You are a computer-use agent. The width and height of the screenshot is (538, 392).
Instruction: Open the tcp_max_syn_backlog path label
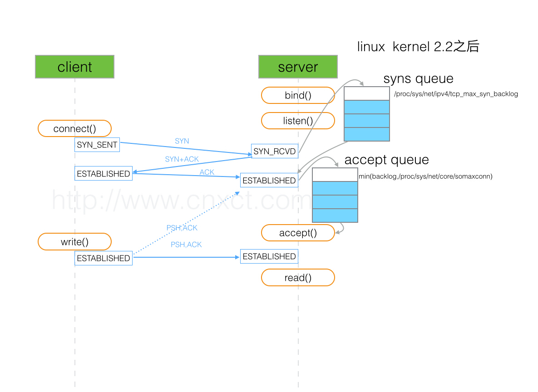coord(455,94)
